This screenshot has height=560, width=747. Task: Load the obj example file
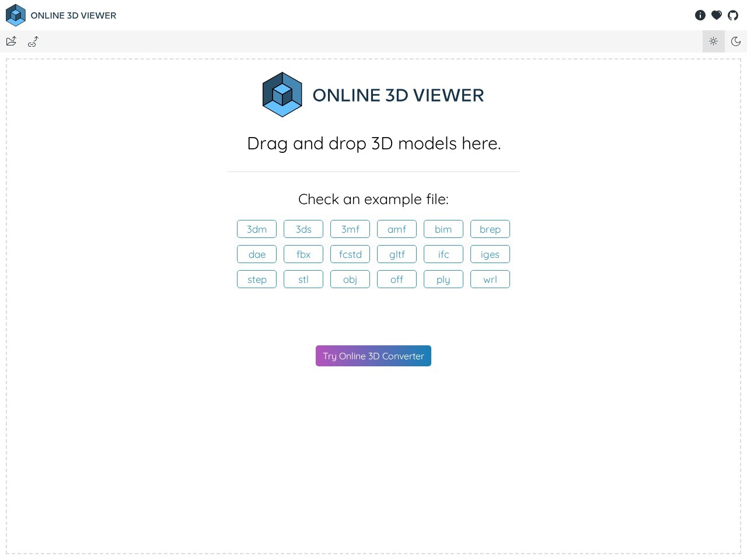tap(350, 279)
